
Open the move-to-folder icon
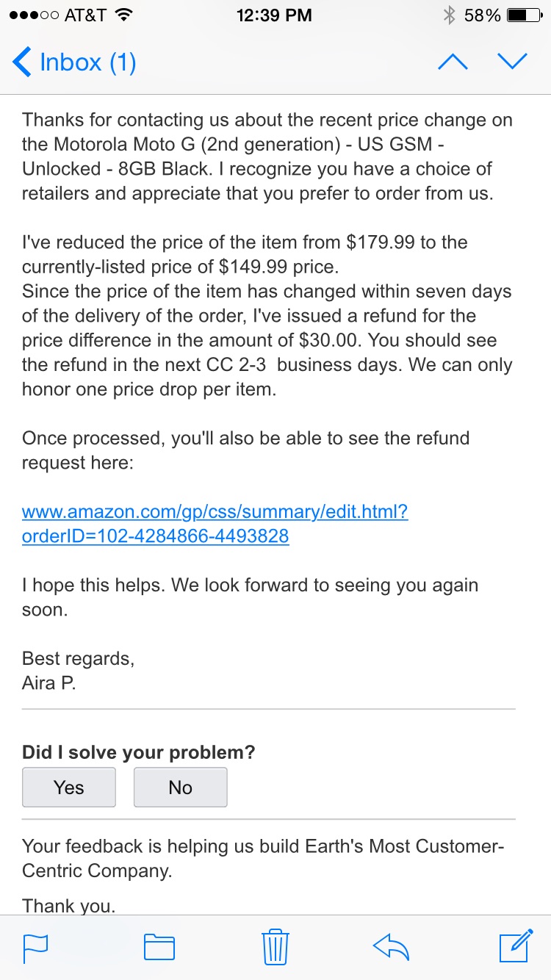pyautogui.click(x=159, y=947)
